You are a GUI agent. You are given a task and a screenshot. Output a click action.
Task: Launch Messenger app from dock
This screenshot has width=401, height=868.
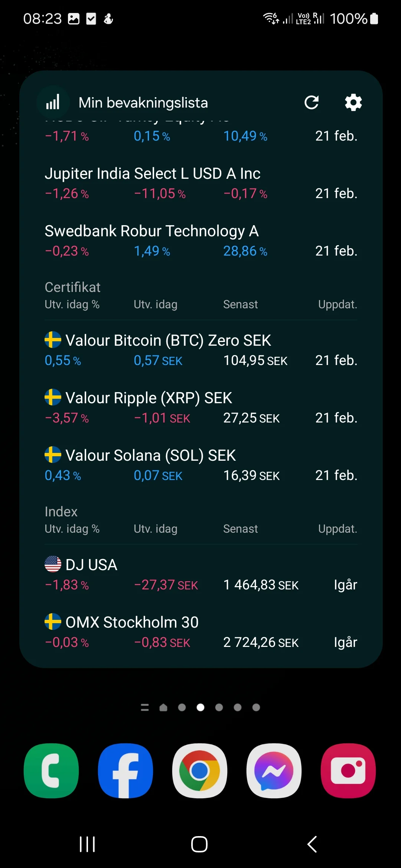[274, 770]
